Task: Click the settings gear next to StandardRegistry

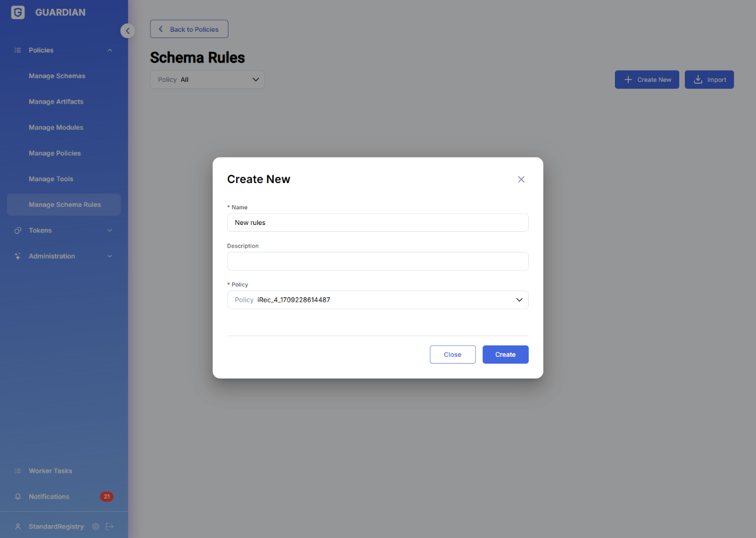Action: [96, 527]
